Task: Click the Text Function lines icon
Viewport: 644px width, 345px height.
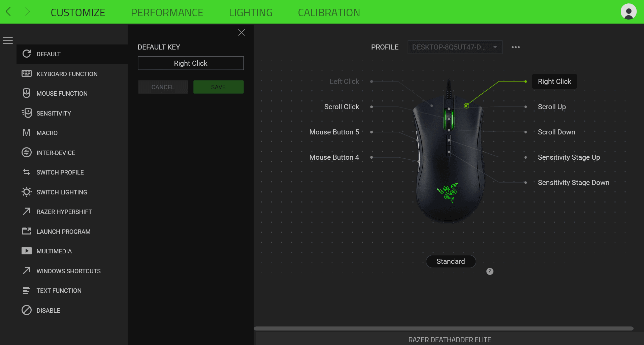Action: tap(26, 290)
